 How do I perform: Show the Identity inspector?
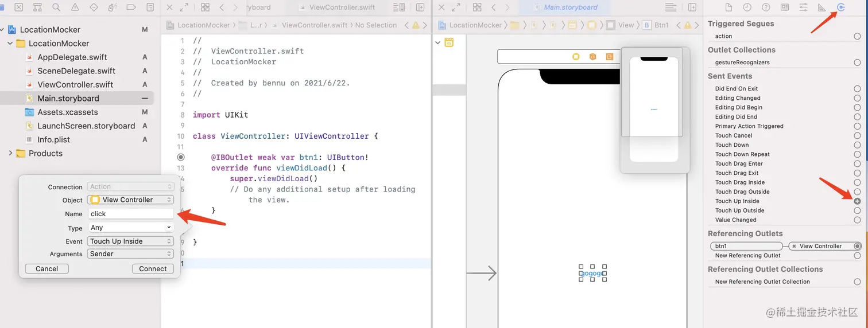[x=785, y=7]
